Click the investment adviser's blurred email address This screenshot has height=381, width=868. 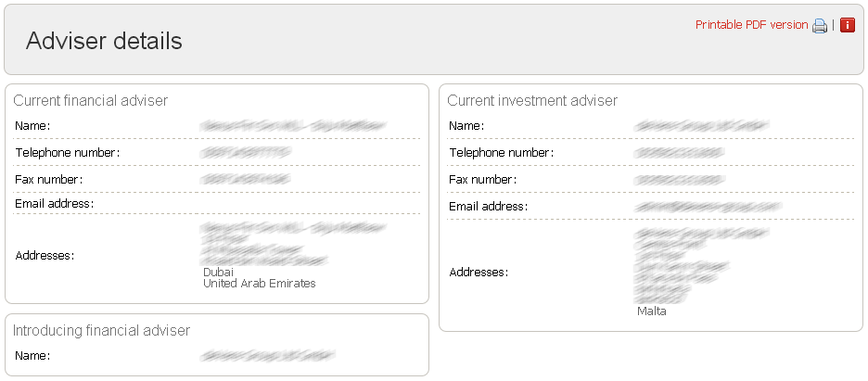click(x=708, y=207)
